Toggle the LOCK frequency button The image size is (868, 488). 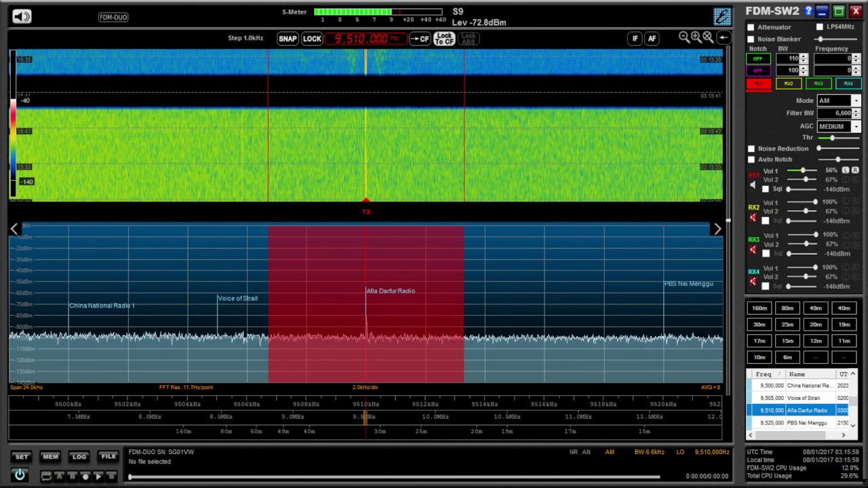[312, 39]
